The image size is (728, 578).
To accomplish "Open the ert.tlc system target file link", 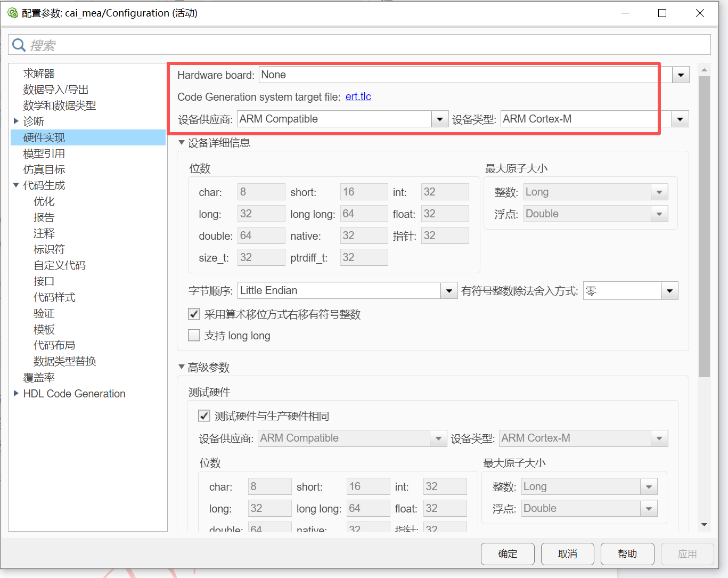I will click(358, 96).
